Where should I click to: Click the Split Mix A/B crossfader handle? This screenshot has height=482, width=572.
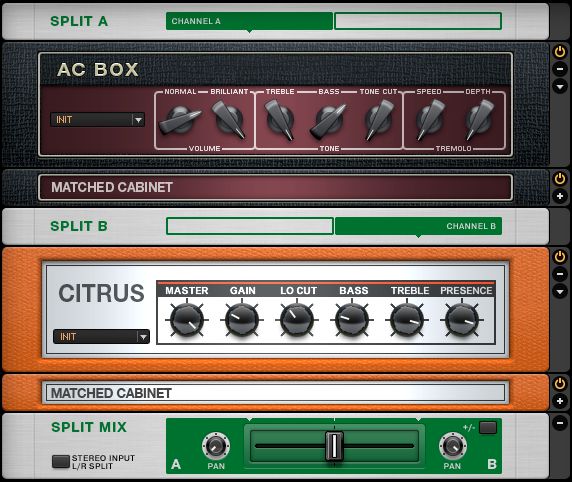tap(334, 446)
